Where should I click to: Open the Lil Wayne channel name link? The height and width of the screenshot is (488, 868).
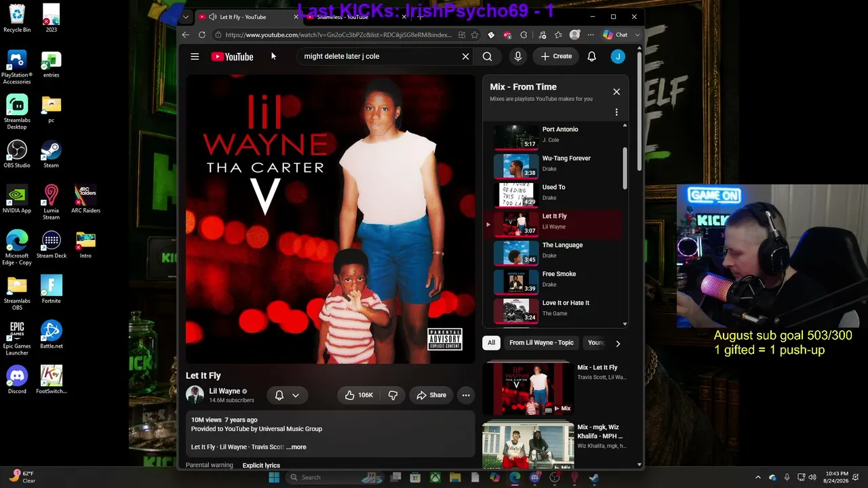[x=224, y=391]
